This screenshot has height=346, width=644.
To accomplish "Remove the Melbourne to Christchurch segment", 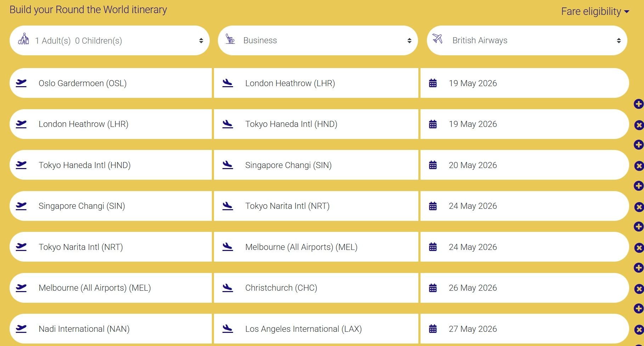I will 638,288.
